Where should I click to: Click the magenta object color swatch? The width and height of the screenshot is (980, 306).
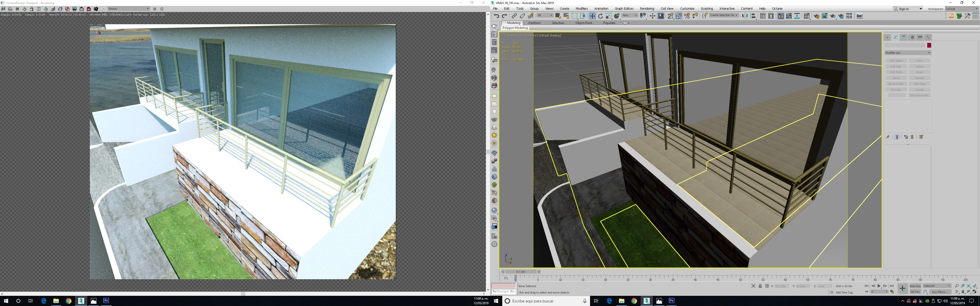coord(929,45)
